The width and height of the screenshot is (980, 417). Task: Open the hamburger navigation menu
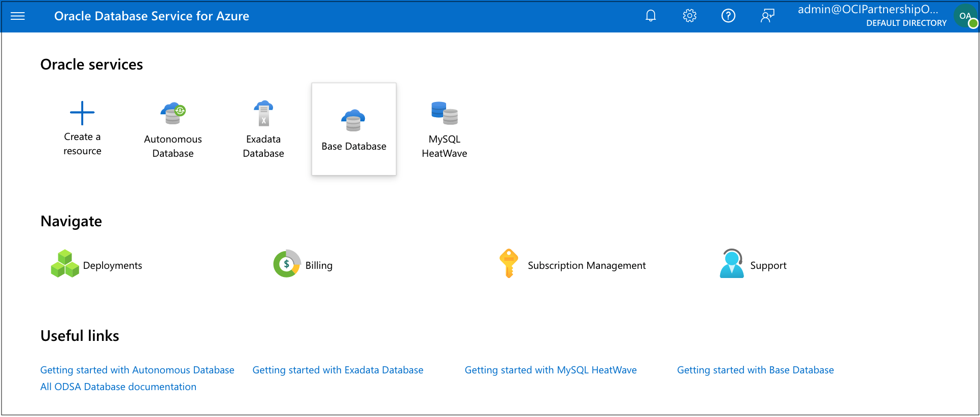coord(18,16)
